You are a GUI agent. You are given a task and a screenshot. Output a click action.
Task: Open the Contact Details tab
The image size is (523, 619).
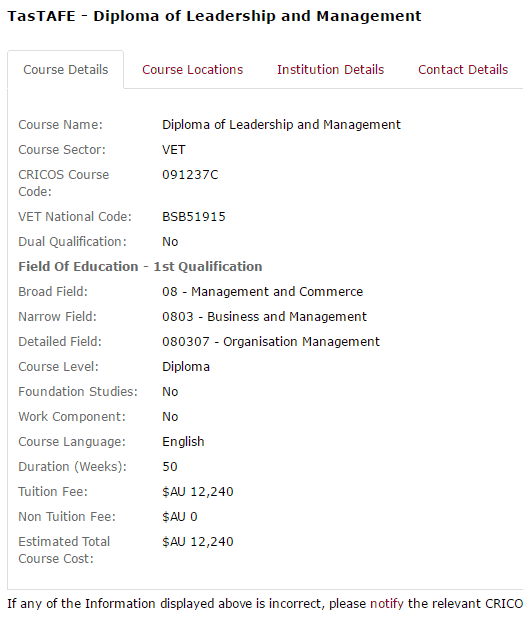point(463,69)
